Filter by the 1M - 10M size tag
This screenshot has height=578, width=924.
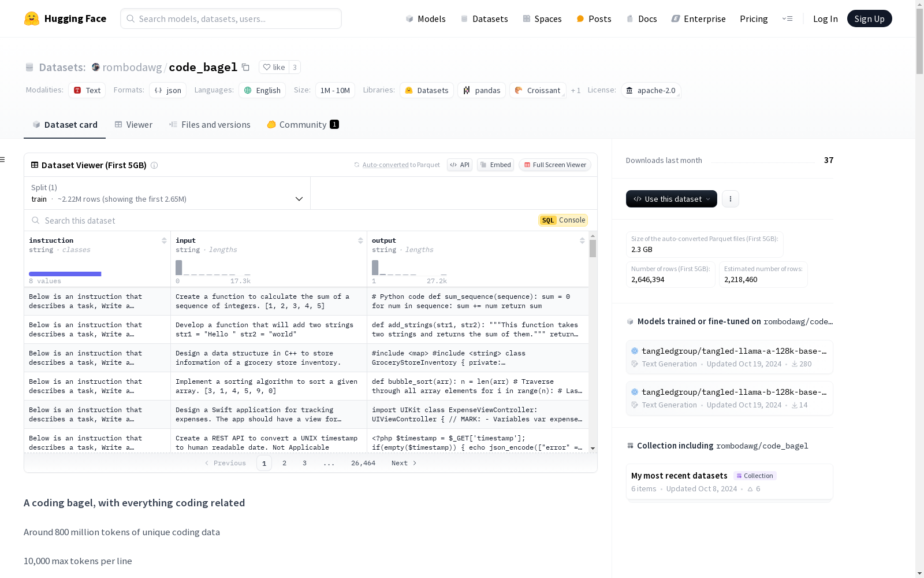click(335, 90)
